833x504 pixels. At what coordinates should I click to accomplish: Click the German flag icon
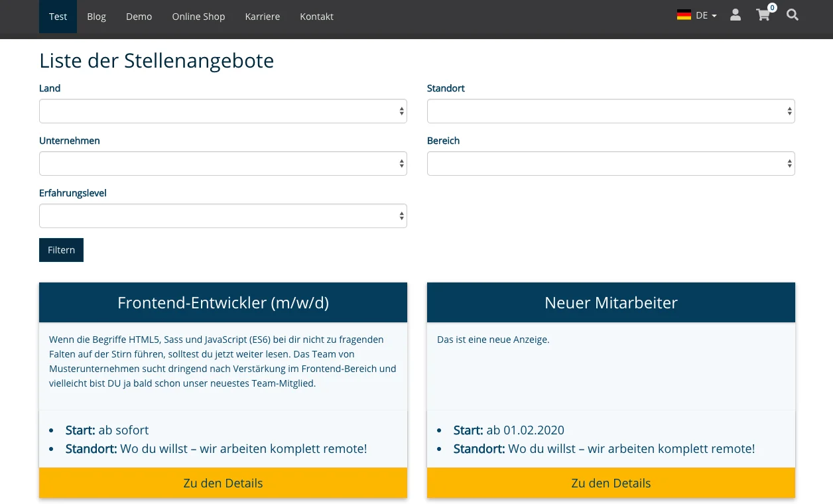coord(684,14)
